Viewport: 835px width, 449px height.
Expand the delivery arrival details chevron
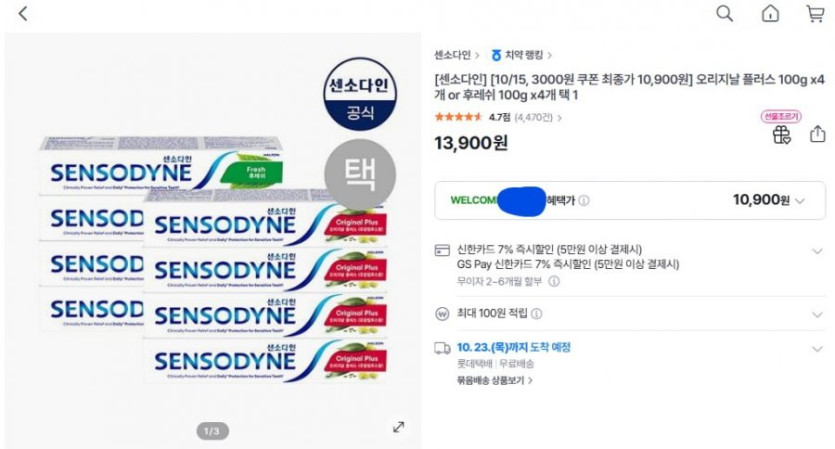tap(817, 348)
